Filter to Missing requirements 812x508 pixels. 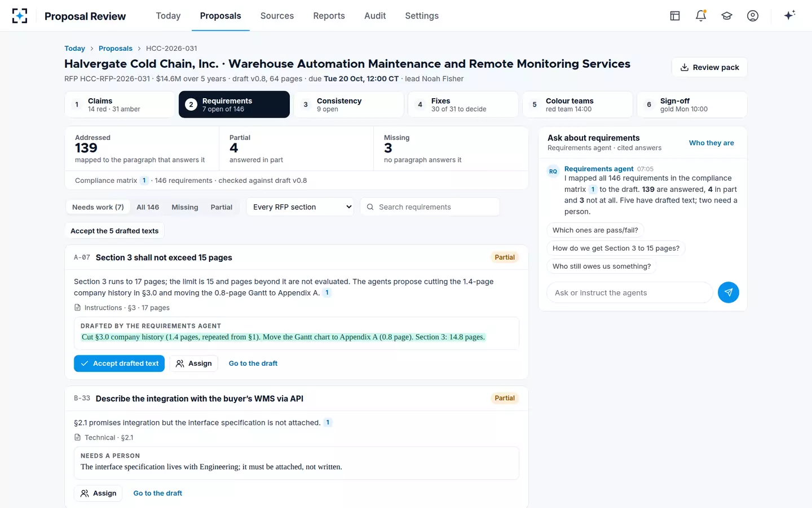coord(185,207)
